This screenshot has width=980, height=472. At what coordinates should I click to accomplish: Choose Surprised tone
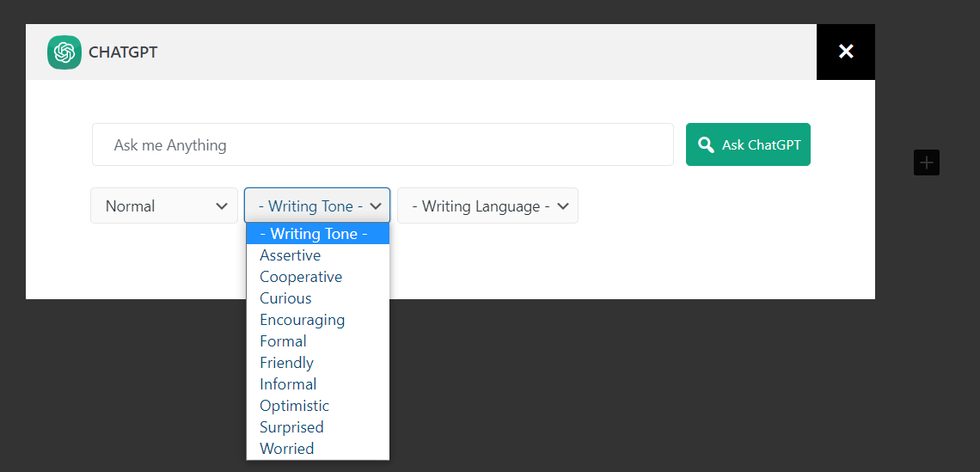pos(317,427)
